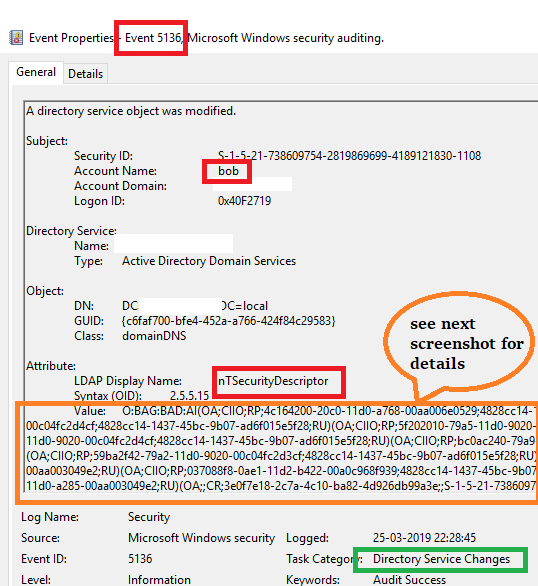The image size is (538, 586).
Task: Click the Task Category value Directory Service Changes
Action: coord(441,559)
